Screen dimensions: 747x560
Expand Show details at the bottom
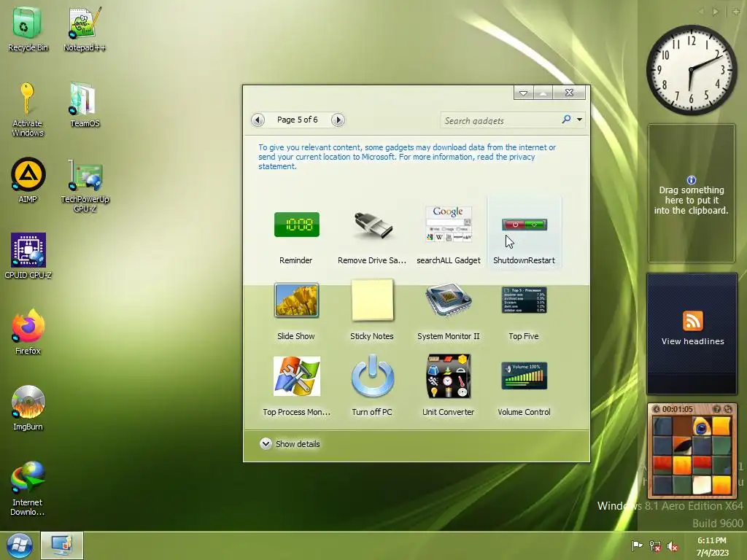coord(290,444)
